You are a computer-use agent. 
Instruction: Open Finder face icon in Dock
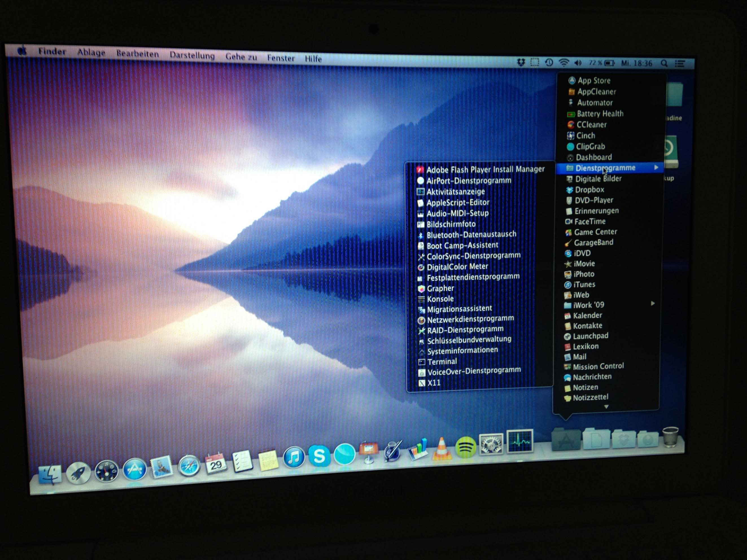50,474
